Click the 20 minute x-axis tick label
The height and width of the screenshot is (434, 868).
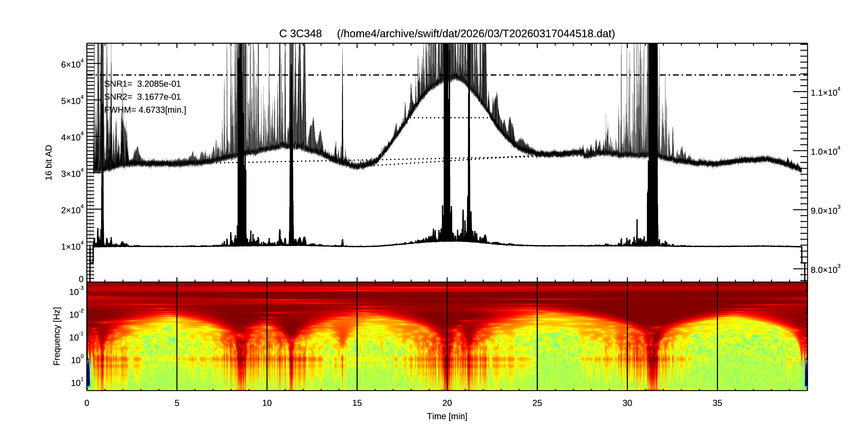(x=447, y=403)
